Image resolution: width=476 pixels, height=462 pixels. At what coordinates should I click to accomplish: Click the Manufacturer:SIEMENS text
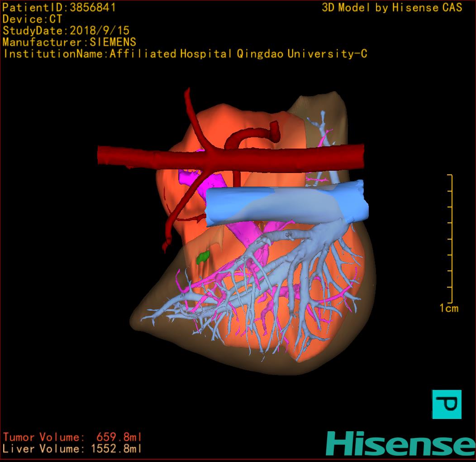click(69, 42)
